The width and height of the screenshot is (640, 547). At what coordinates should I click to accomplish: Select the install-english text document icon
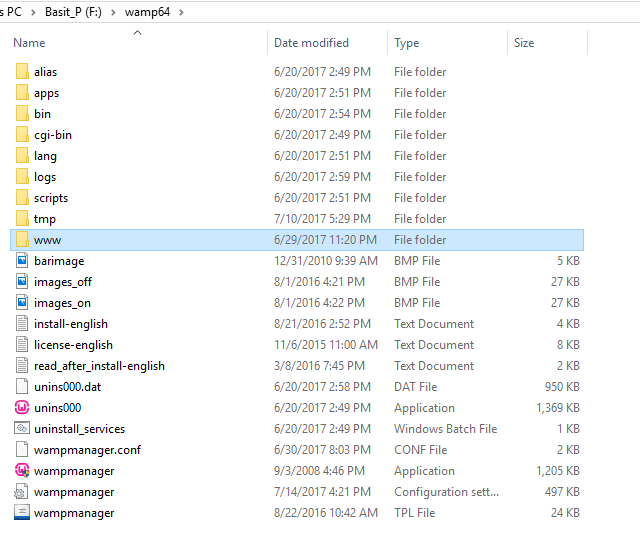(22, 324)
